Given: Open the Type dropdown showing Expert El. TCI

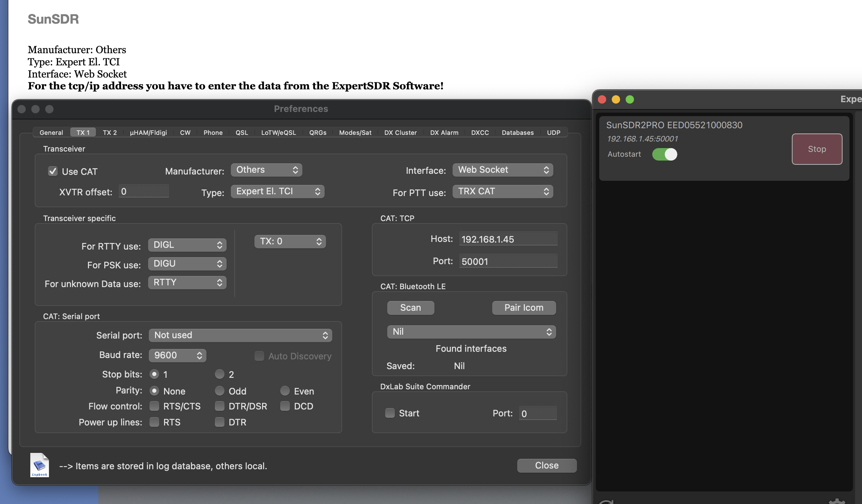Looking at the screenshot, I should 277,192.
